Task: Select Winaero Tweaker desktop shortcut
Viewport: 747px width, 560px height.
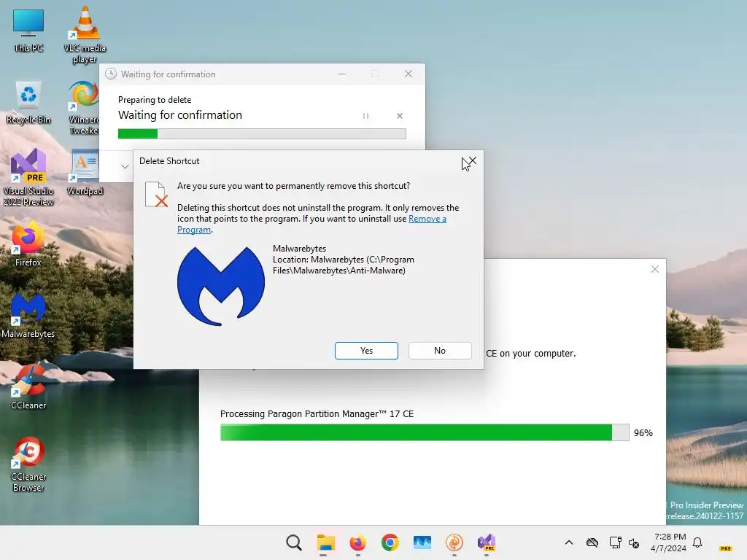Action: (x=84, y=108)
